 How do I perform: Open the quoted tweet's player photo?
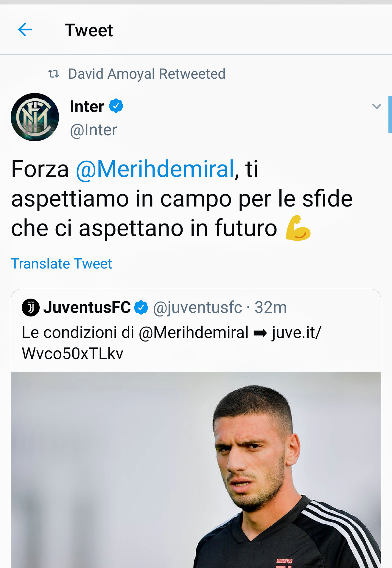(x=196, y=470)
